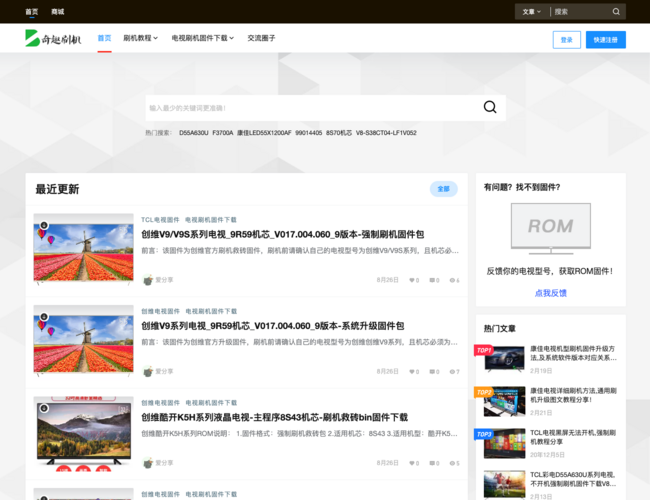650x500 pixels.
Task: Click author avatar on 创维V9系列 upgrade post
Action: click(x=148, y=371)
